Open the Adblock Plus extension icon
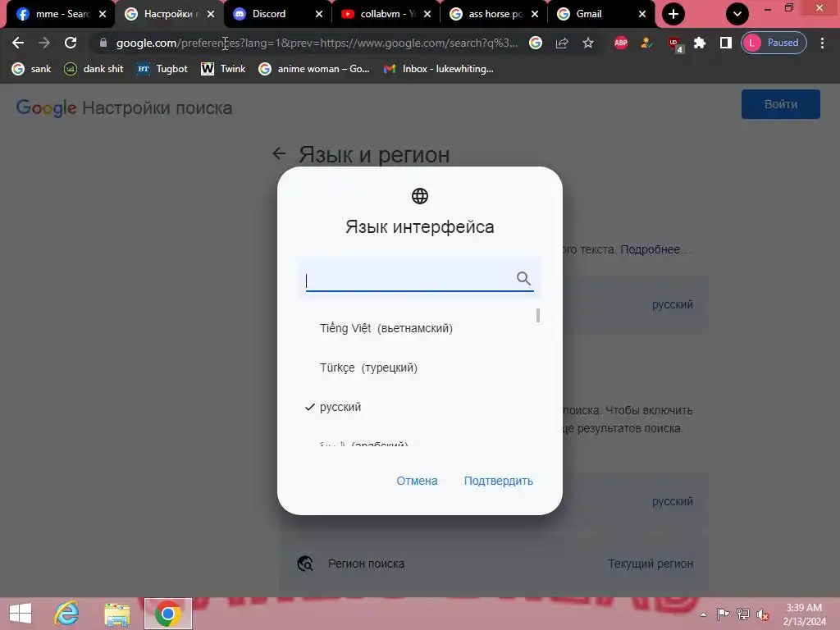The height and width of the screenshot is (630, 840). point(620,43)
